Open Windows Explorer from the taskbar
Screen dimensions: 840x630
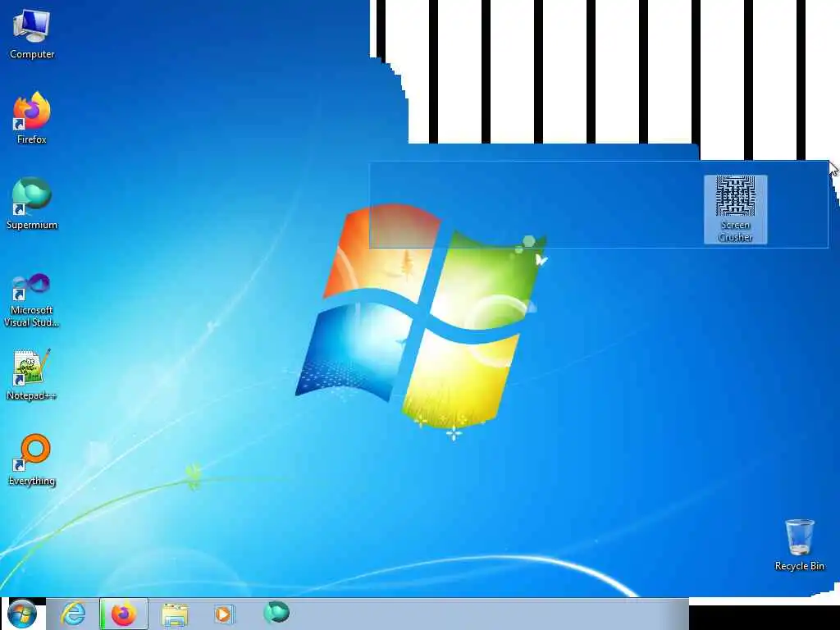point(175,614)
